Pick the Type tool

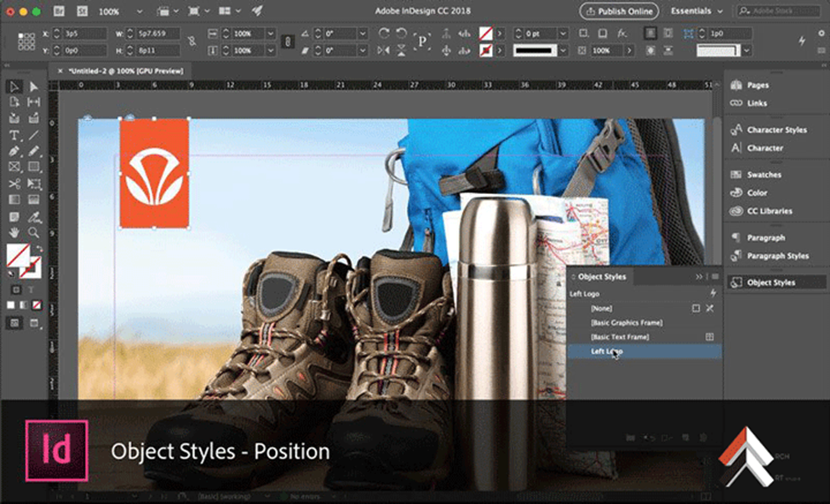[14, 135]
